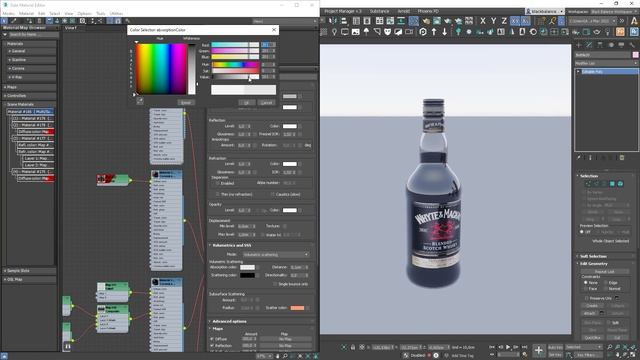The width and height of the screenshot is (640, 360).
Task: Pick the eyedropper tool in the Slate editor toolbar
Action: (x=13, y=20)
